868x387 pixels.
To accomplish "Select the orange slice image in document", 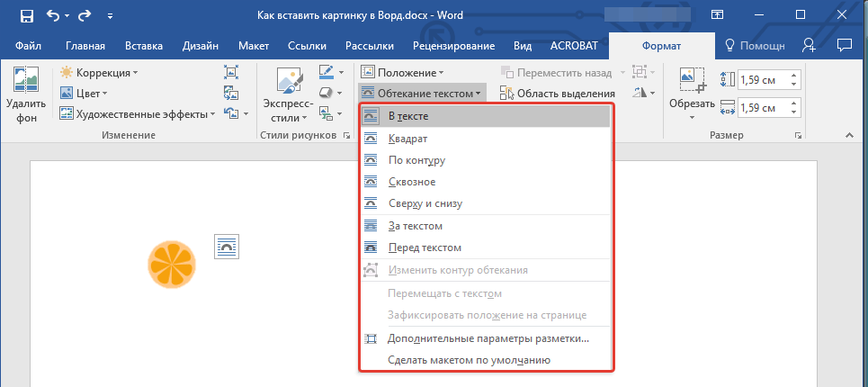I will pyautogui.click(x=171, y=264).
